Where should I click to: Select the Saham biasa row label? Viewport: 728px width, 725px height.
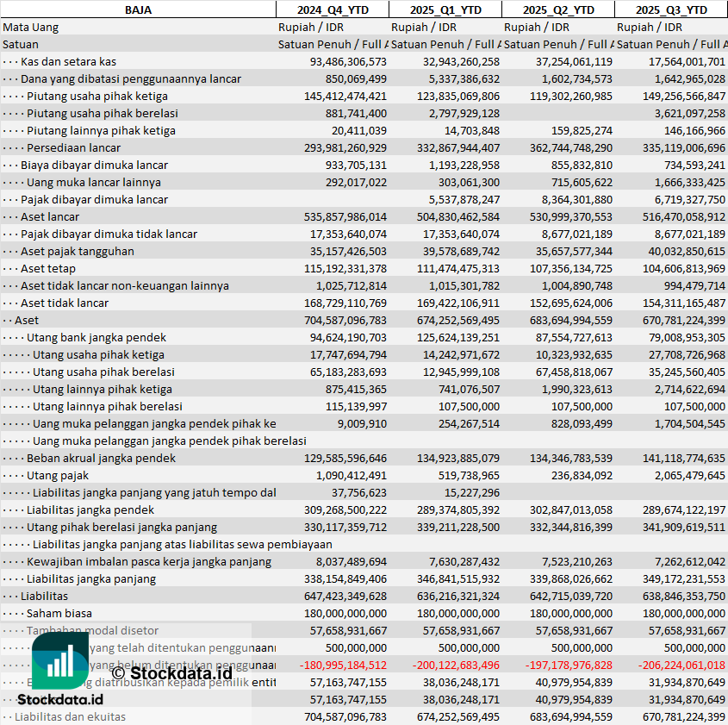[59, 613]
